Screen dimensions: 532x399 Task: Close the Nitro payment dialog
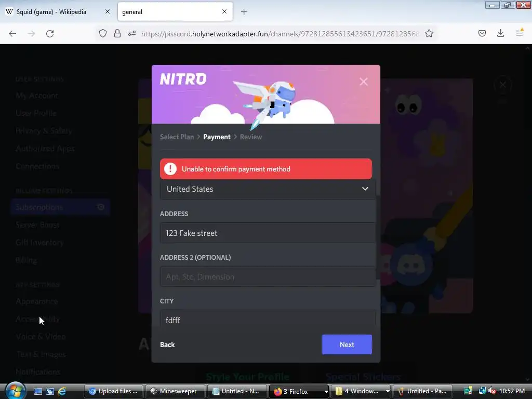363,82
